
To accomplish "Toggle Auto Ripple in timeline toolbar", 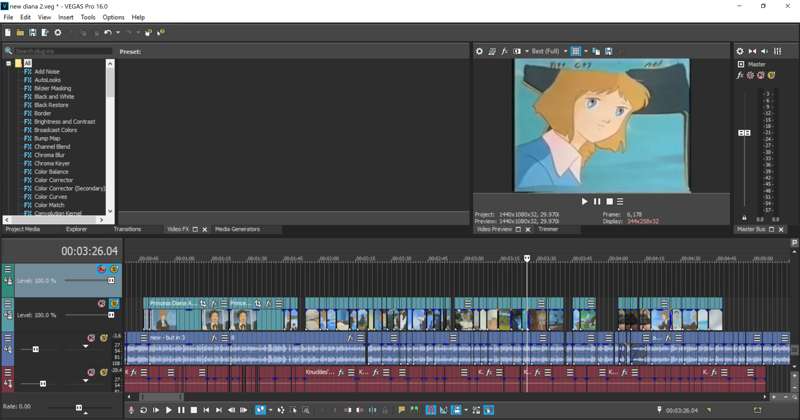I will click(456, 410).
